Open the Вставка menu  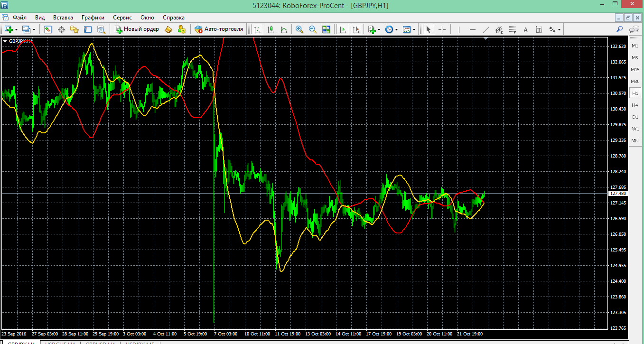(63, 18)
